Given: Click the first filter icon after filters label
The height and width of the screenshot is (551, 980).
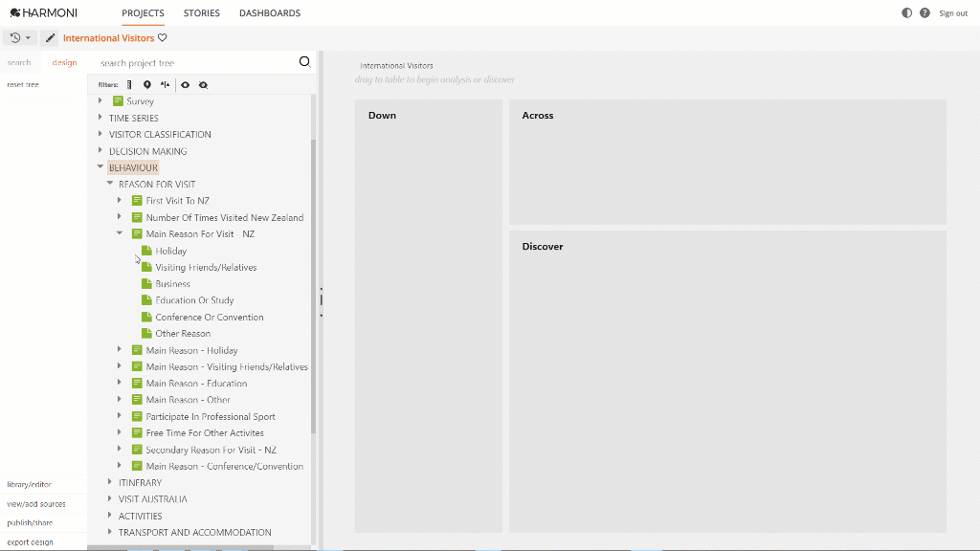Looking at the screenshot, I should click(x=129, y=85).
